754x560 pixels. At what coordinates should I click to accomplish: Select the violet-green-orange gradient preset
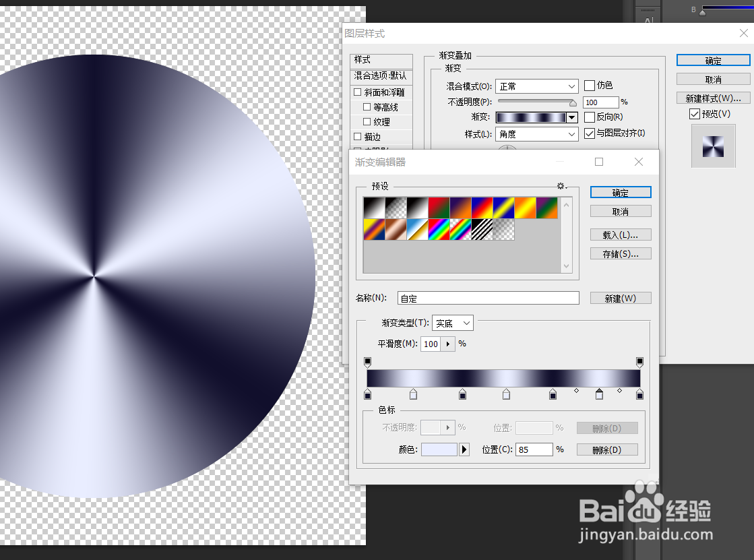[546, 208]
